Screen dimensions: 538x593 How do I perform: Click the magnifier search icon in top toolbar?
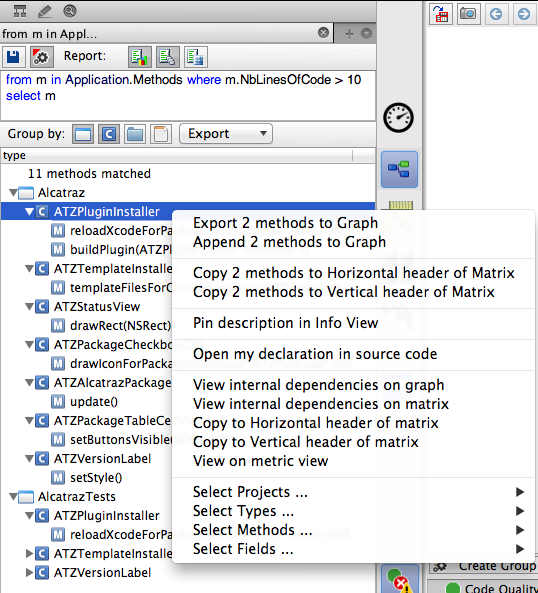pos(70,11)
